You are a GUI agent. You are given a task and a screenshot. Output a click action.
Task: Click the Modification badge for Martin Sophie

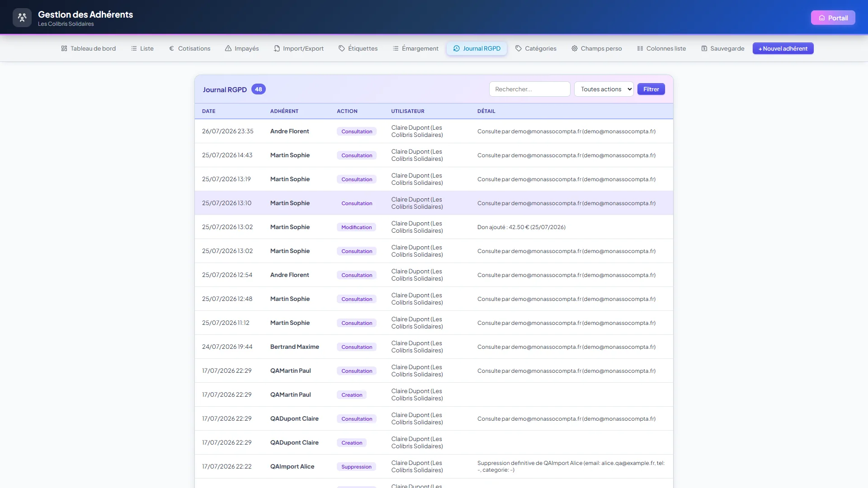pos(356,227)
